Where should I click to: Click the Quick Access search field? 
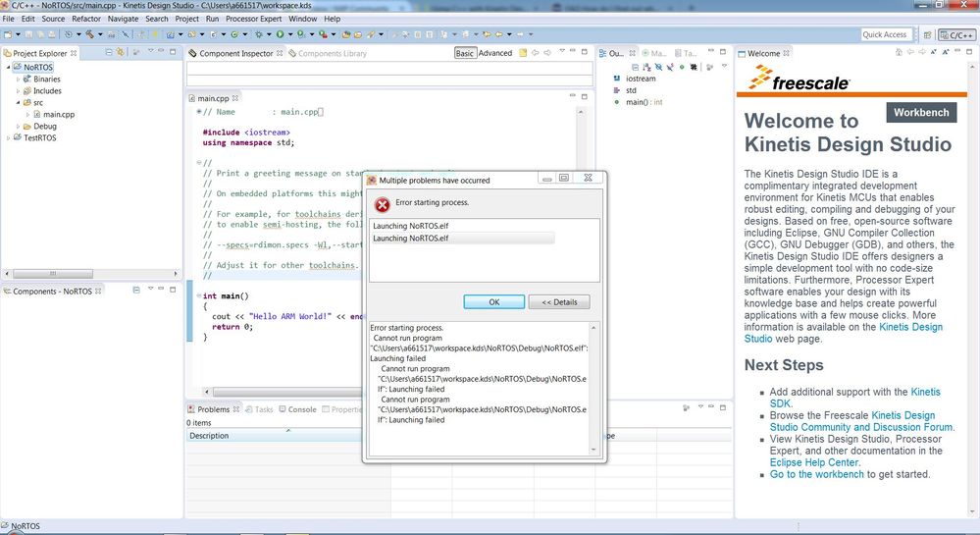click(886, 35)
